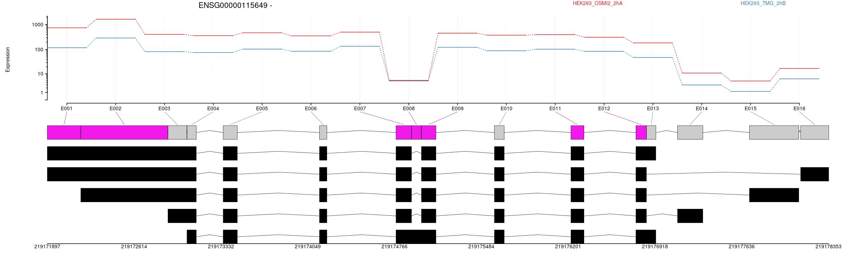Select the magenta E011 exon box
Screen dimensions: 868x253
point(578,132)
